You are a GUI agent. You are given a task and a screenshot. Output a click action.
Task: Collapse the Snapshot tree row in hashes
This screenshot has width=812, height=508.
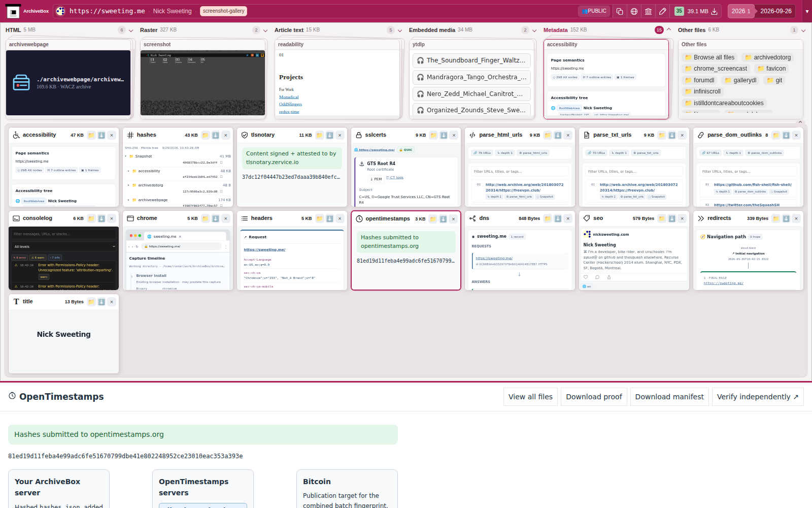click(126, 156)
